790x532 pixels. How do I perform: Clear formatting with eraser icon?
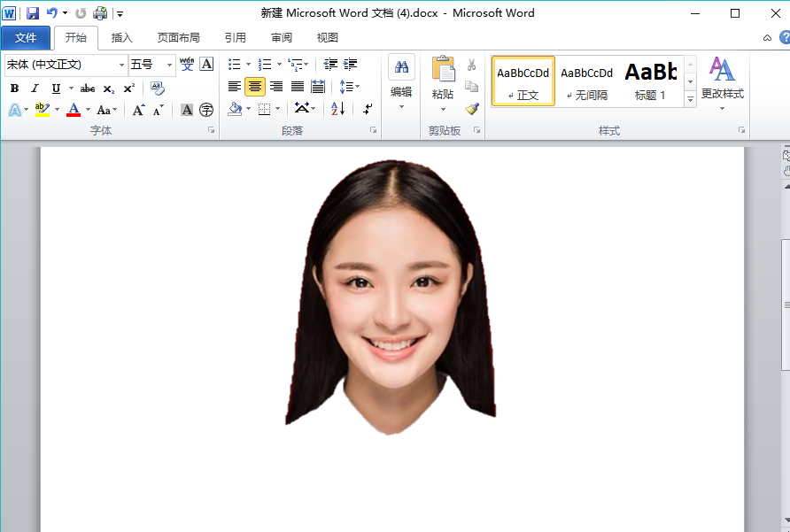pyautogui.click(x=158, y=89)
